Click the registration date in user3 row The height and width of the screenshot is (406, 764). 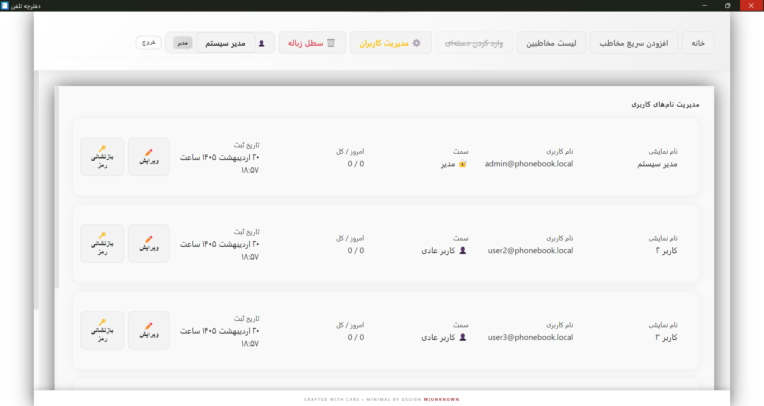click(x=220, y=337)
